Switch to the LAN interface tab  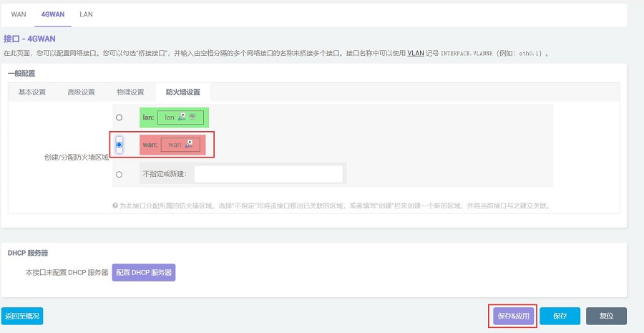pos(86,14)
